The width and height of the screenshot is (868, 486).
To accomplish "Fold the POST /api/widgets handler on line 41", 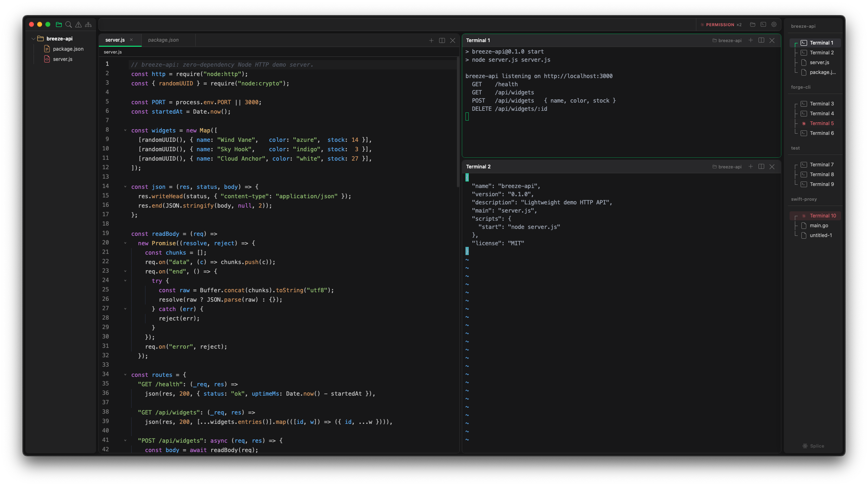I will point(125,441).
